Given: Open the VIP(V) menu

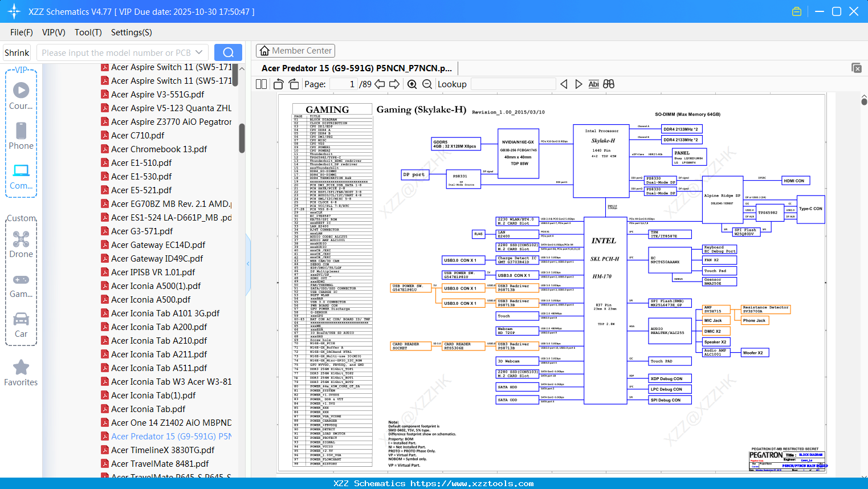Looking at the screenshot, I should (54, 32).
